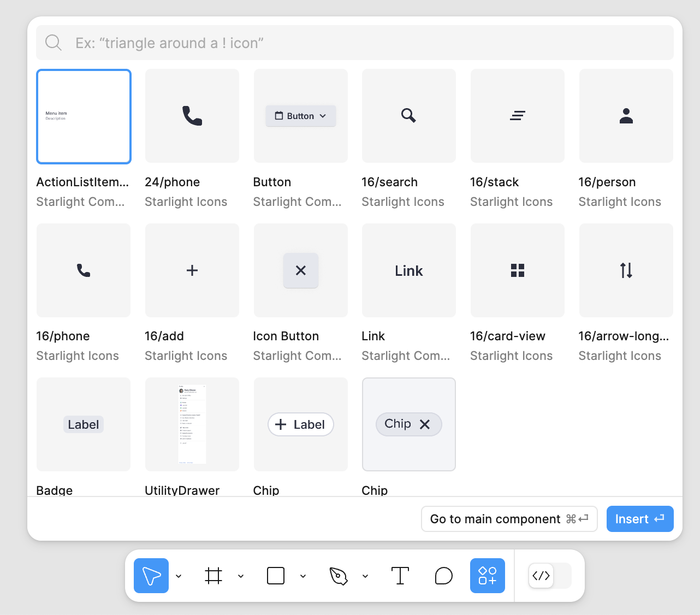
Task: Select the Comment tool
Action: point(444,576)
